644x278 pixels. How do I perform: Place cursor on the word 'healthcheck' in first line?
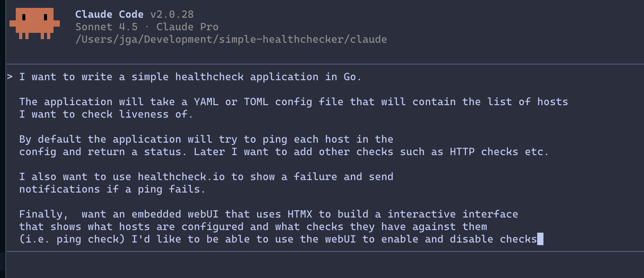(x=209, y=77)
